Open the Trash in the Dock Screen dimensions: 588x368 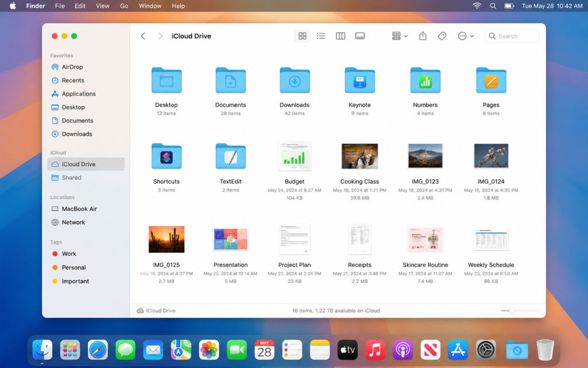(545, 350)
